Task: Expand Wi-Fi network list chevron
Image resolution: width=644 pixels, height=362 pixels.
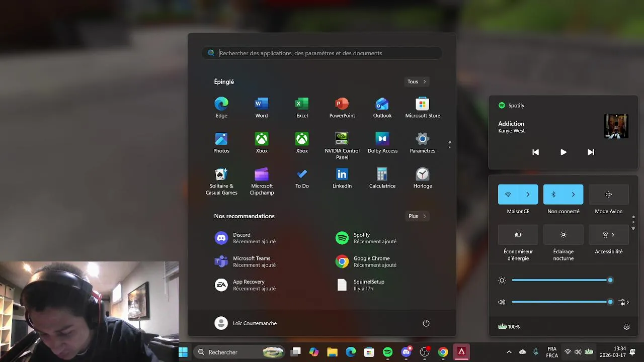Action: (528, 195)
